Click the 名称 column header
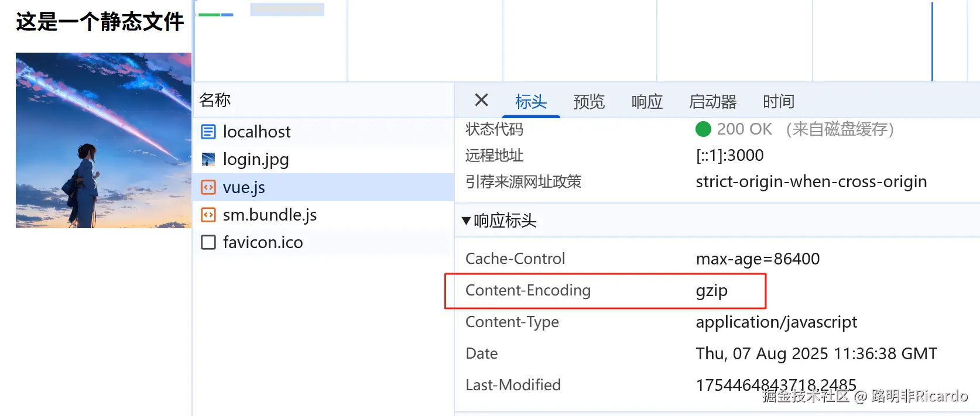 coord(215,100)
